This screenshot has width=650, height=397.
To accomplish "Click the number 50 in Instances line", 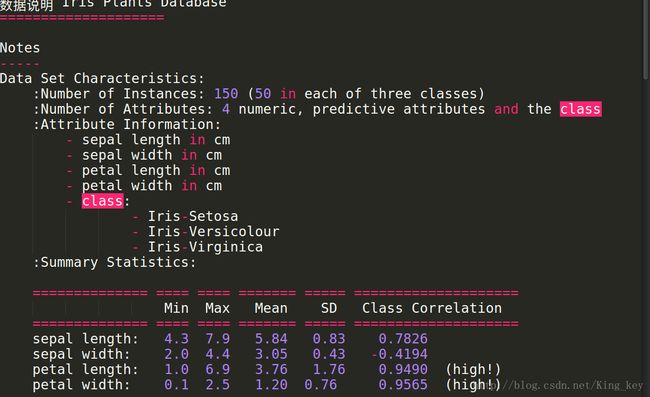I will (263, 94).
